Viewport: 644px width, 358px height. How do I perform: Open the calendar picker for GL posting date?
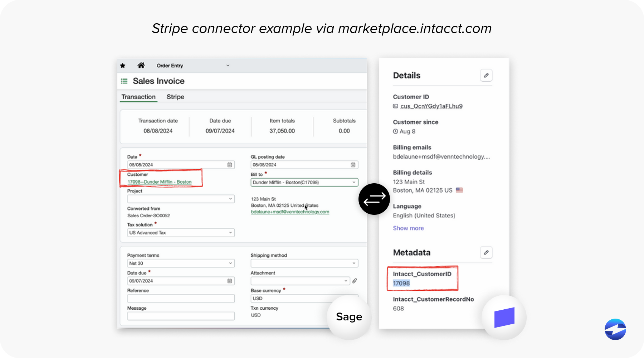(353, 165)
